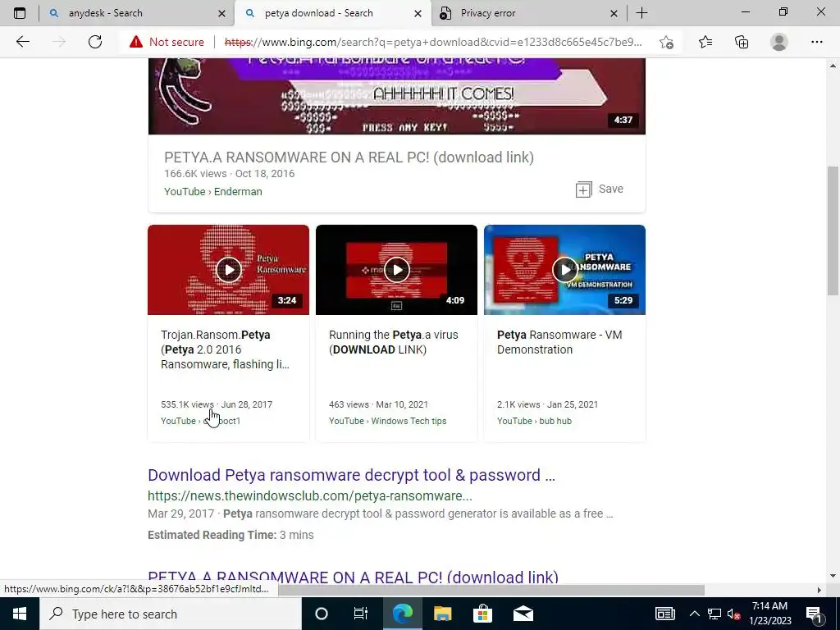Open the Not secure site warning

point(167,42)
